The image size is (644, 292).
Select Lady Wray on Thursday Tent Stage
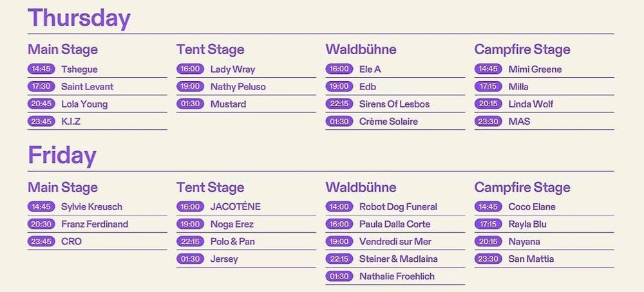232,69
